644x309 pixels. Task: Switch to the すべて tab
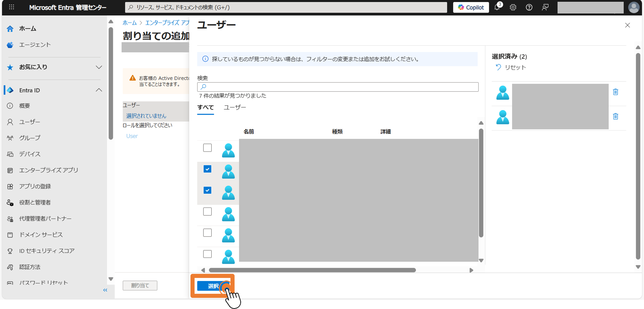(205, 108)
